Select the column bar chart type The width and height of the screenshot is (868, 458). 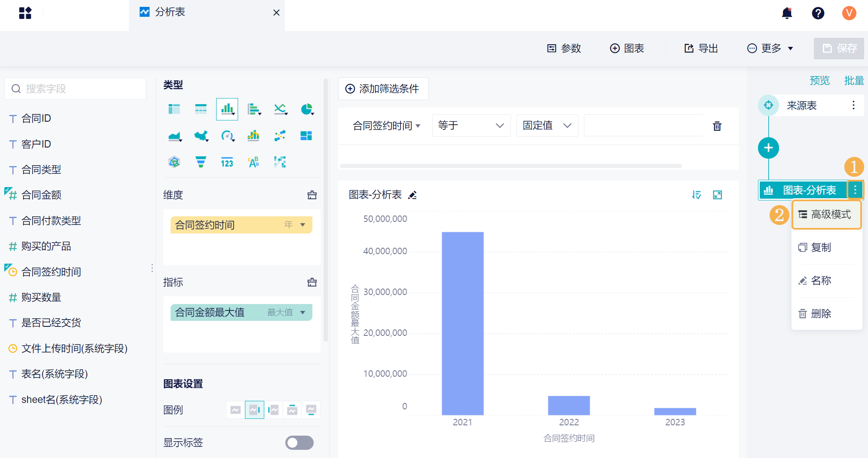[x=227, y=109]
